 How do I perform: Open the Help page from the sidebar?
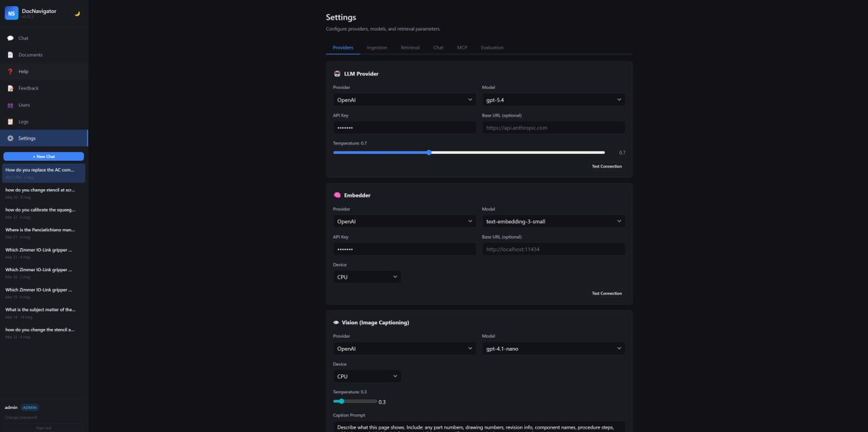pos(44,71)
